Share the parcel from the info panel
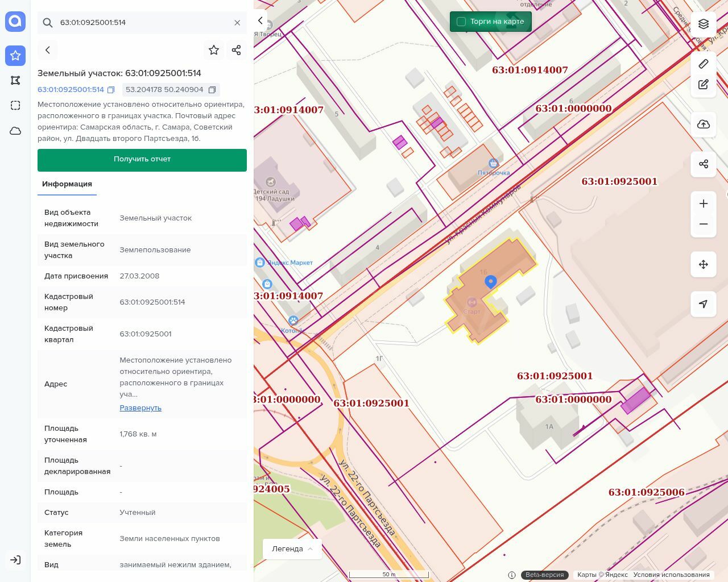The height and width of the screenshot is (582, 728). (237, 50)
